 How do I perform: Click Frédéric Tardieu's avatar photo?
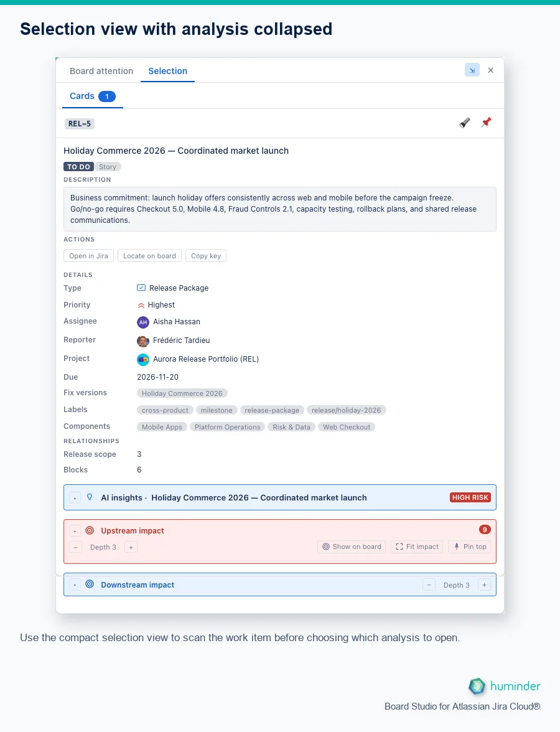143,341
